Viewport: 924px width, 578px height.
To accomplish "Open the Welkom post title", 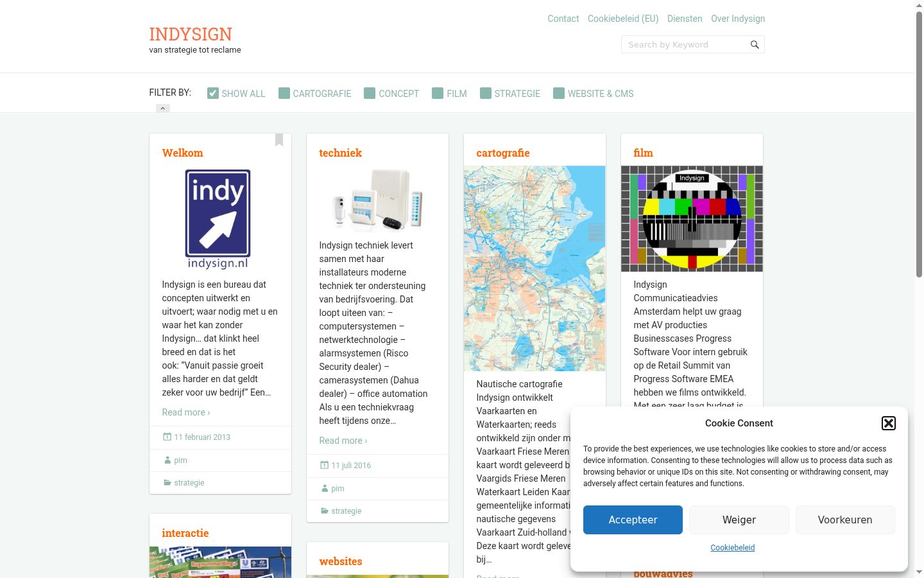I will coord(182,153).
